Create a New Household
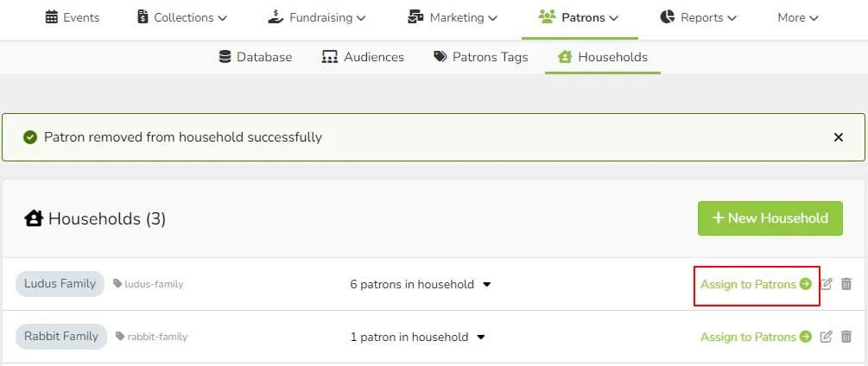Image resolution: width=868 pixels, height=366 pixels. pos(770,218)
